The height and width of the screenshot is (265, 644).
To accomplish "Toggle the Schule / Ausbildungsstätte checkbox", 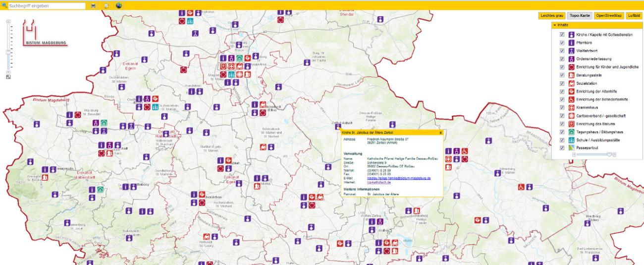I will [561, 139].
